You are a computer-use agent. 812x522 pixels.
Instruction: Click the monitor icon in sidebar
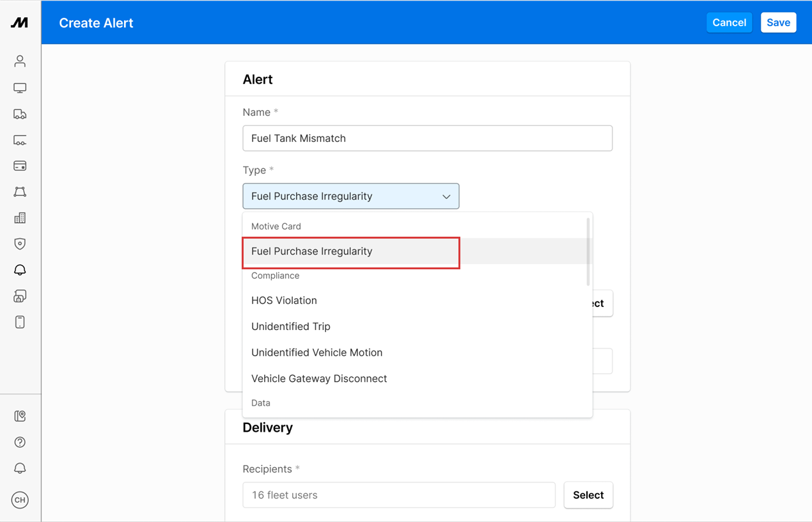(20, 88)
